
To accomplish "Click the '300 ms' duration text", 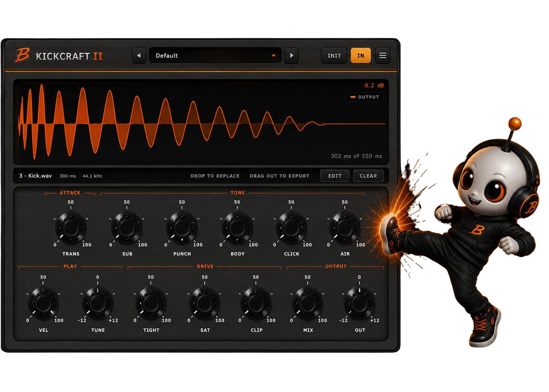I will point(68,176).
